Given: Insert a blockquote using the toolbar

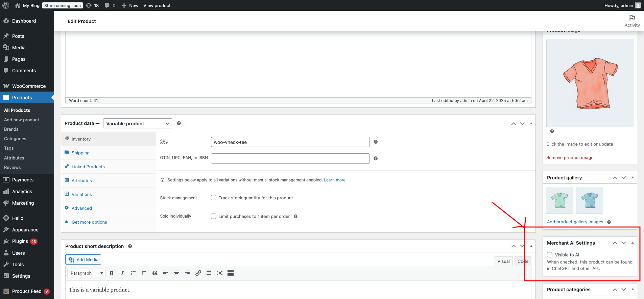Looking at the screenshot, I should [155, 273].
